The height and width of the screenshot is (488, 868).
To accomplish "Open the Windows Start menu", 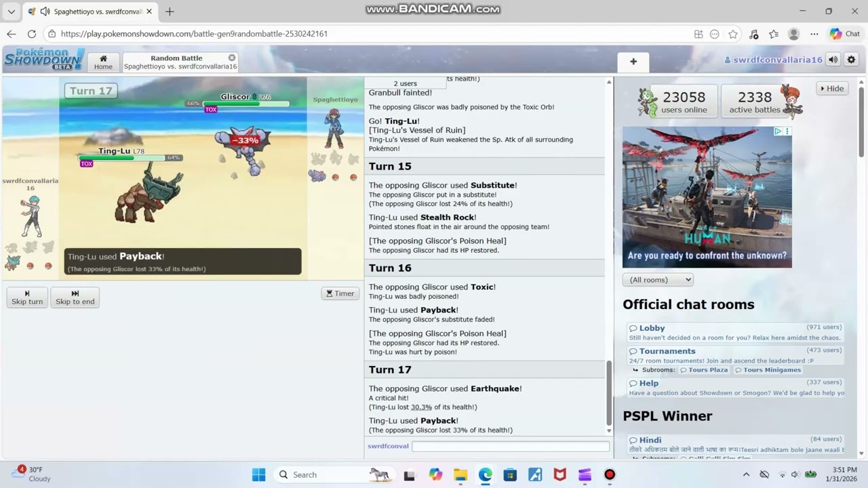I will click(x=259, y=474).
